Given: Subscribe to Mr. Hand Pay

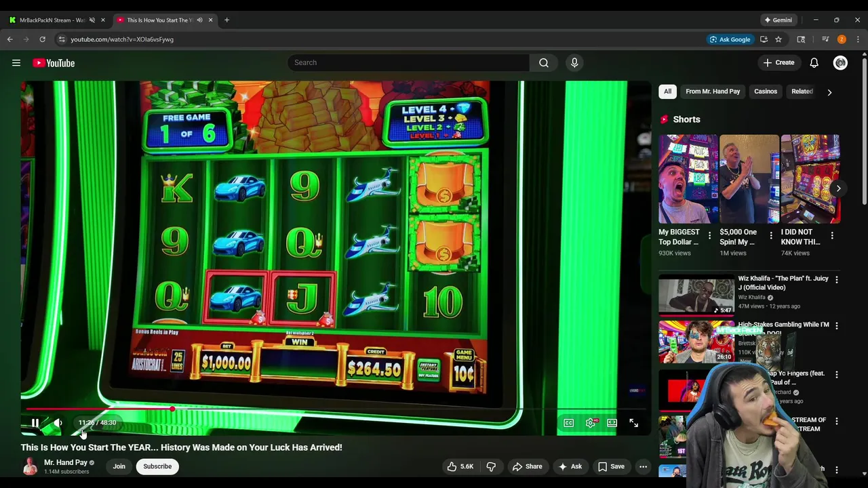Looking at the screenshot, I should [x=157, y=466].
